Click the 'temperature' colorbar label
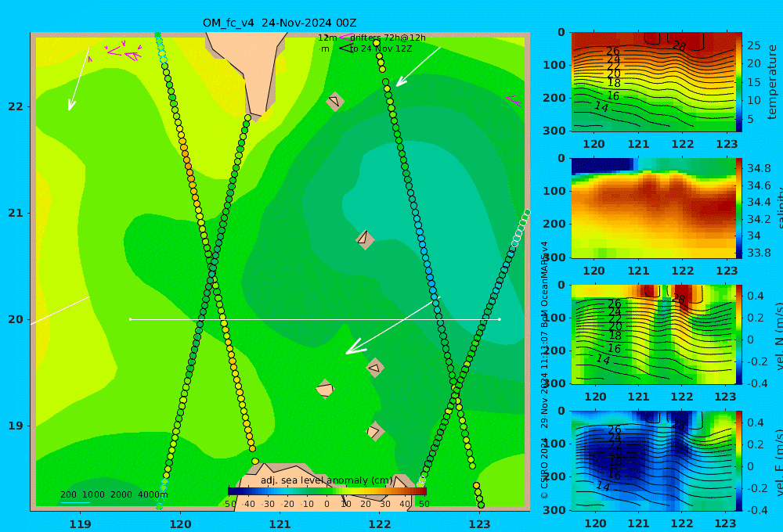Image resolution: width=783 pixels, height=532 pixels. click(x=772, y=82)
